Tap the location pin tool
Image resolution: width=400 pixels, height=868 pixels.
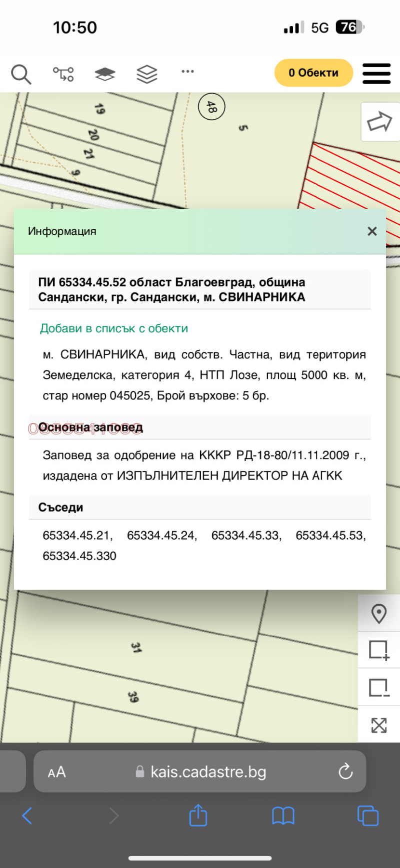(x=379, y=613)
